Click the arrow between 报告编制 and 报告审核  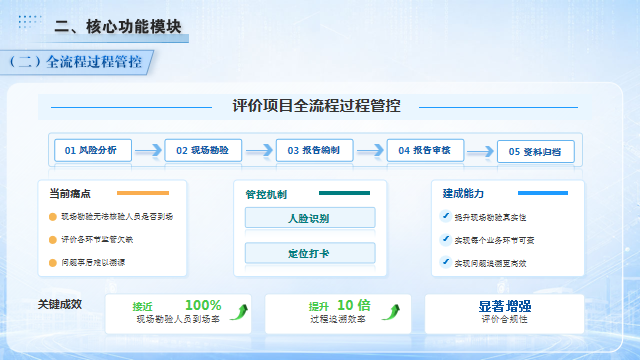pyautogui.click(x=371, y=151)
